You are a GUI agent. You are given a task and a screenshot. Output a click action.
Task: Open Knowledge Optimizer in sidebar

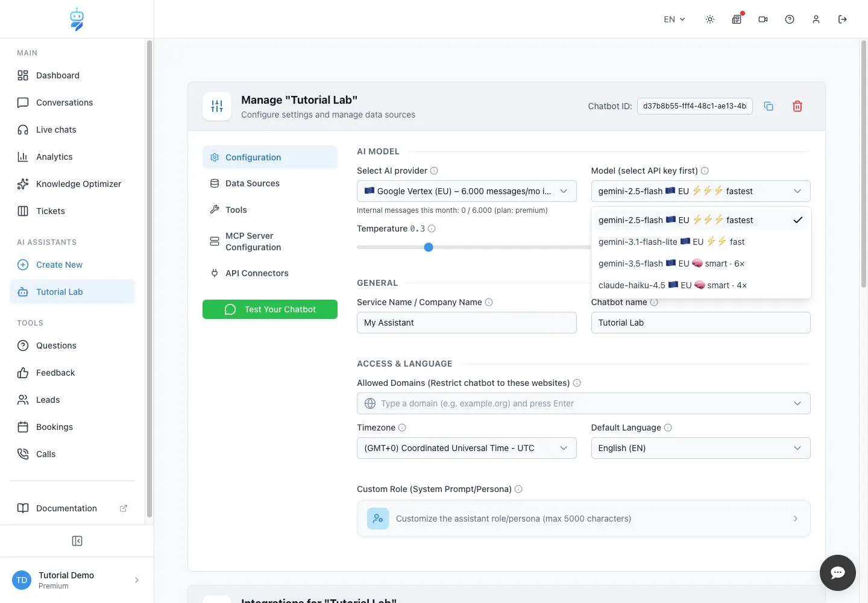[72, 184]
